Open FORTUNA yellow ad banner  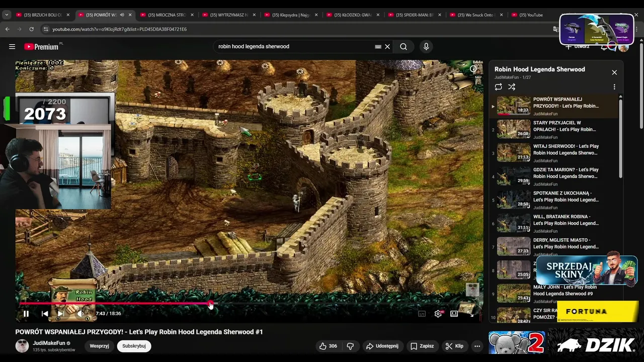(598, 311)
